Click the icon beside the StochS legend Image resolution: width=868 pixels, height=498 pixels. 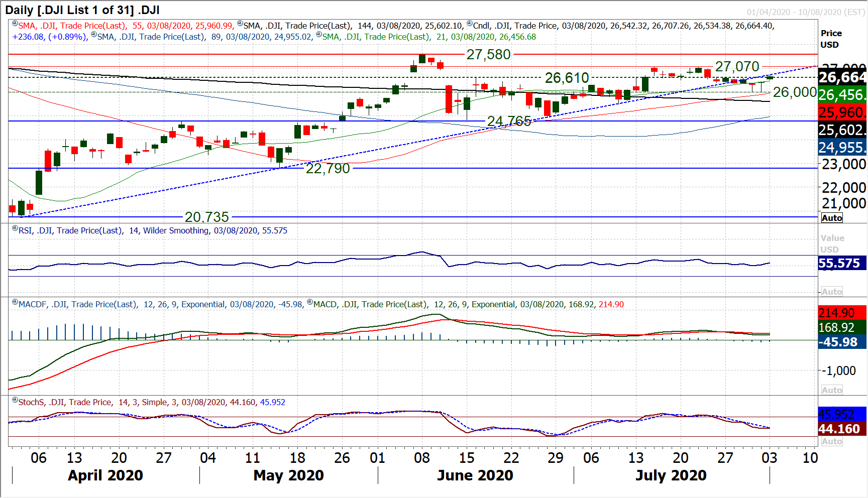coord(15,400)
